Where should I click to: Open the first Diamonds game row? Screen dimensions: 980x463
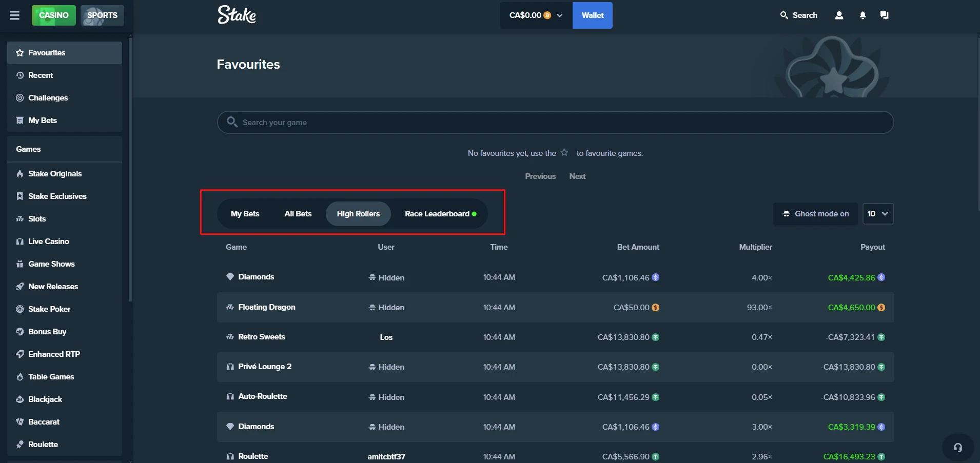click(x=555, y=277)
